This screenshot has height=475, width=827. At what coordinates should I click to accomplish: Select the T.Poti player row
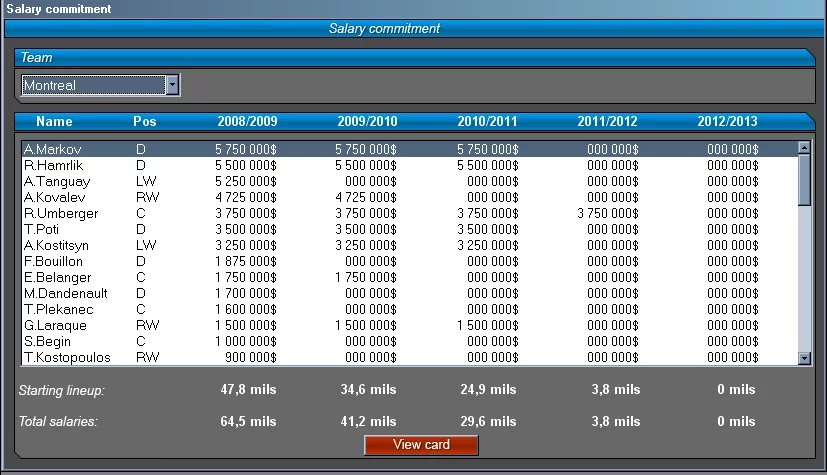(410, 229)
